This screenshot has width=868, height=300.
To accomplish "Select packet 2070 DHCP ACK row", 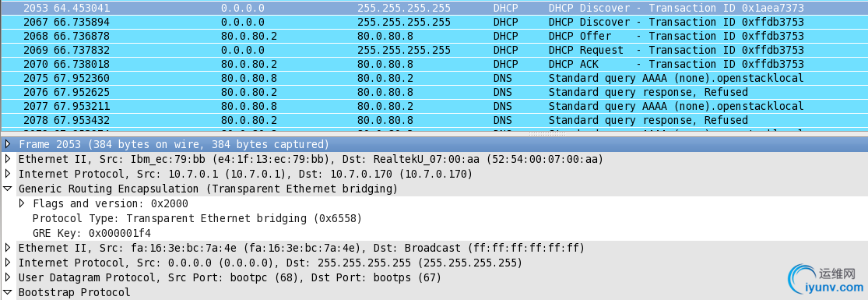I will pos(434,64).
